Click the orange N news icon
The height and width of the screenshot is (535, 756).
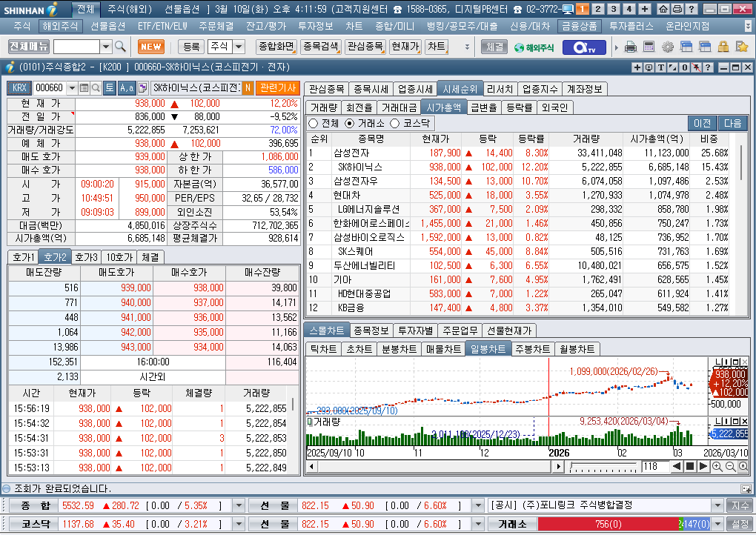pyautogui.click(x=248, y=87)
